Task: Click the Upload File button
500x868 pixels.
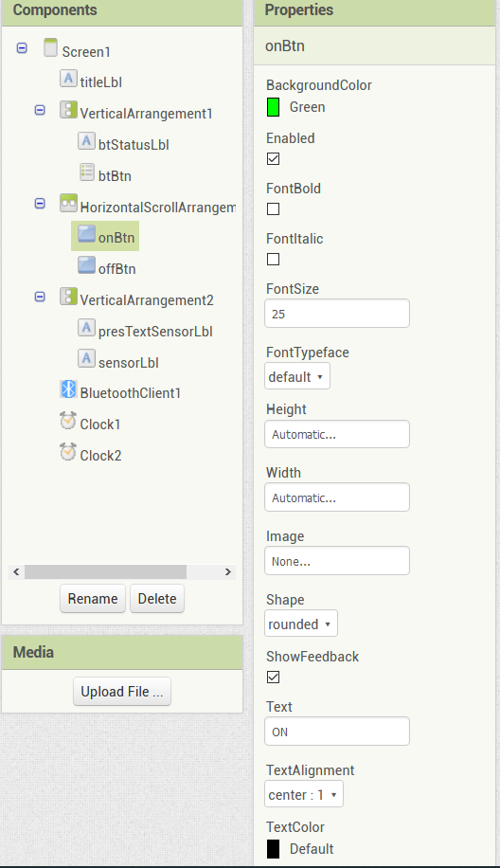Action: 122,692
